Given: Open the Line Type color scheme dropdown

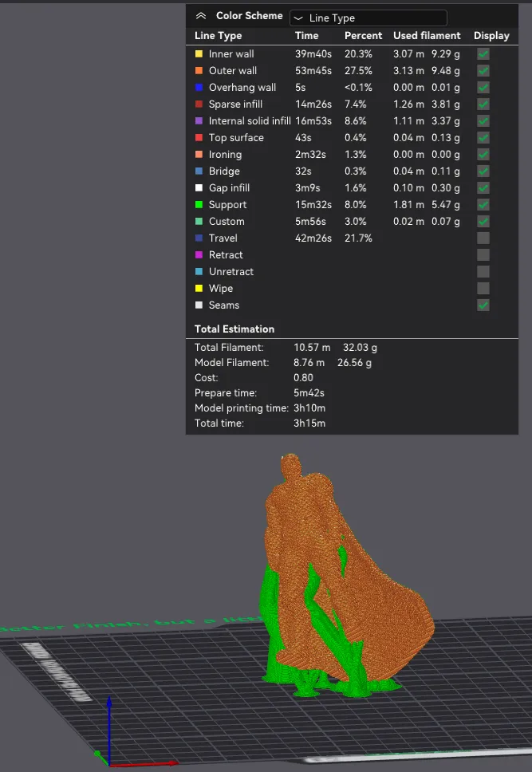Looking at the screenshot, I should coord(368,18).
